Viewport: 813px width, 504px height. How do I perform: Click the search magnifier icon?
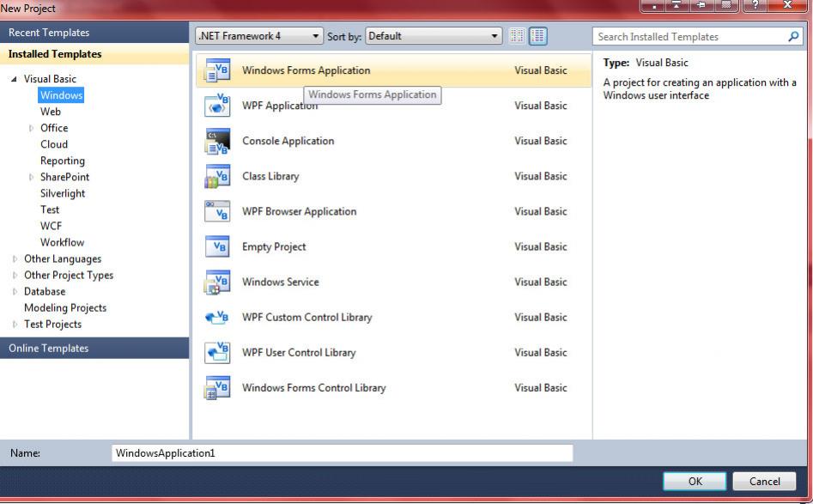793,36
